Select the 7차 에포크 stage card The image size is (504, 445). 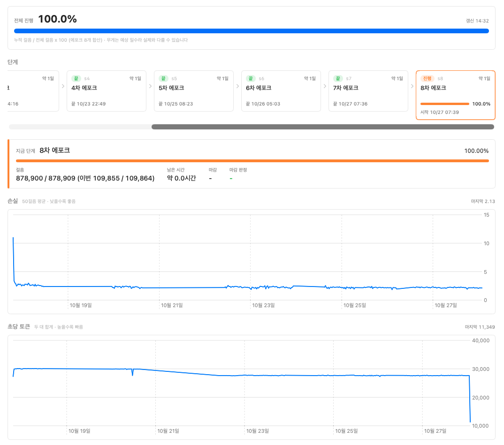pyautogui.click(x=368, y=91)
